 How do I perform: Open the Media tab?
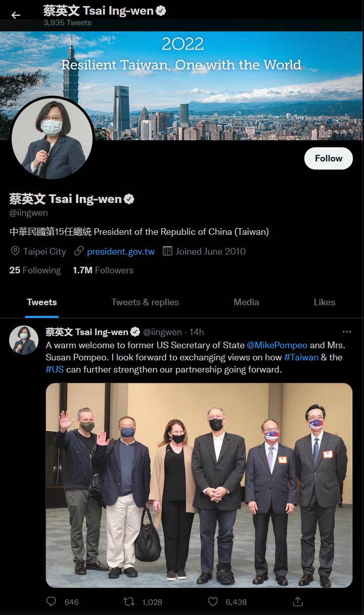[x=246, y=302]
